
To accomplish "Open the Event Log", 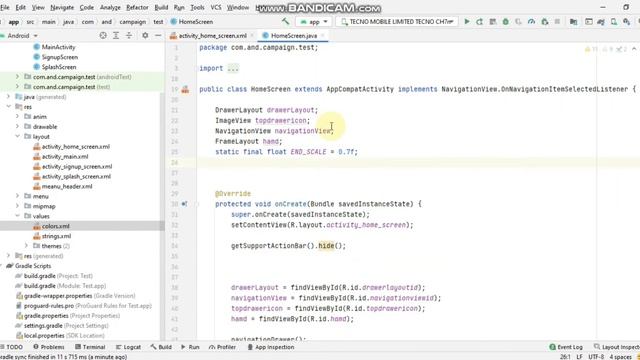I will pos(566,347).
